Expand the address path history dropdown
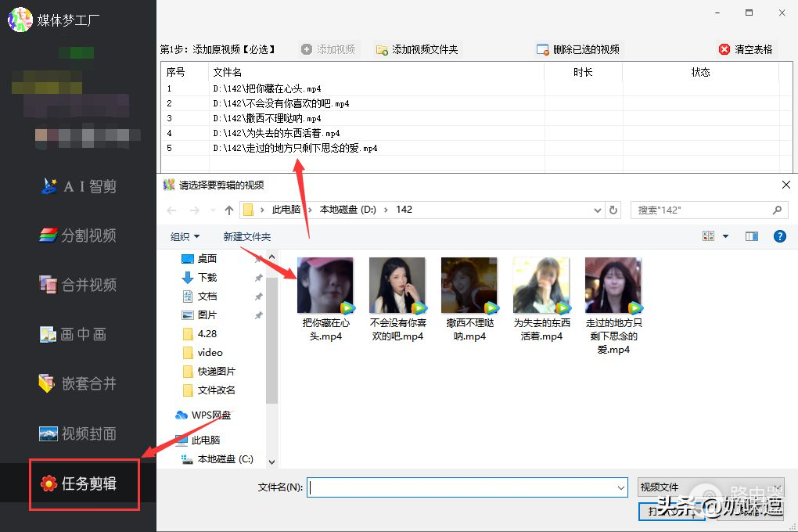 pyautogui.click(x=598, y=210)
